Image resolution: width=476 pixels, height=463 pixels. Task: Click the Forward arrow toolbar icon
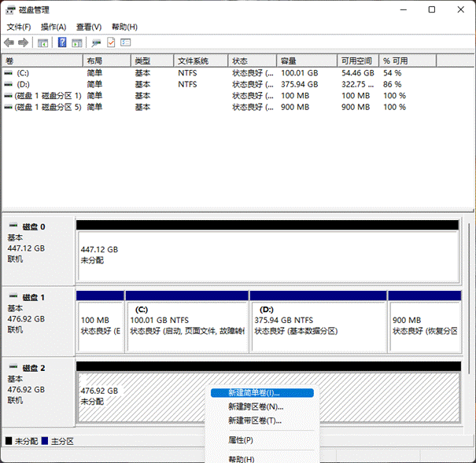point(24,42)
